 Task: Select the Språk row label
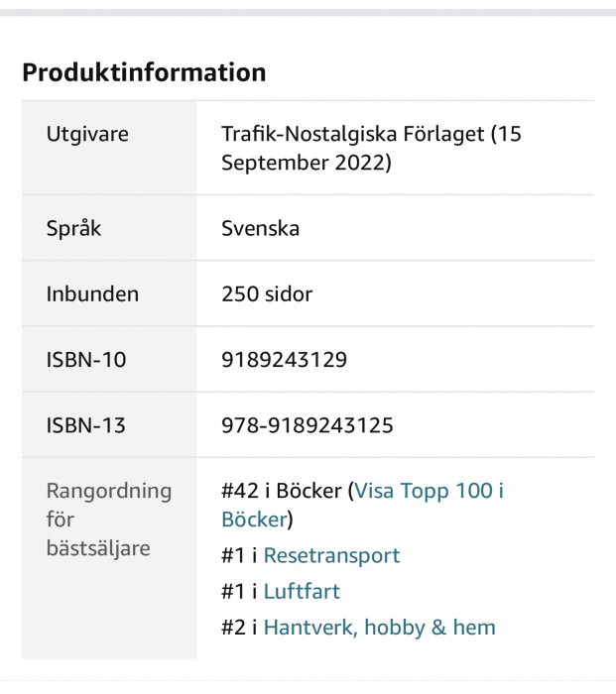coord(73,228)
